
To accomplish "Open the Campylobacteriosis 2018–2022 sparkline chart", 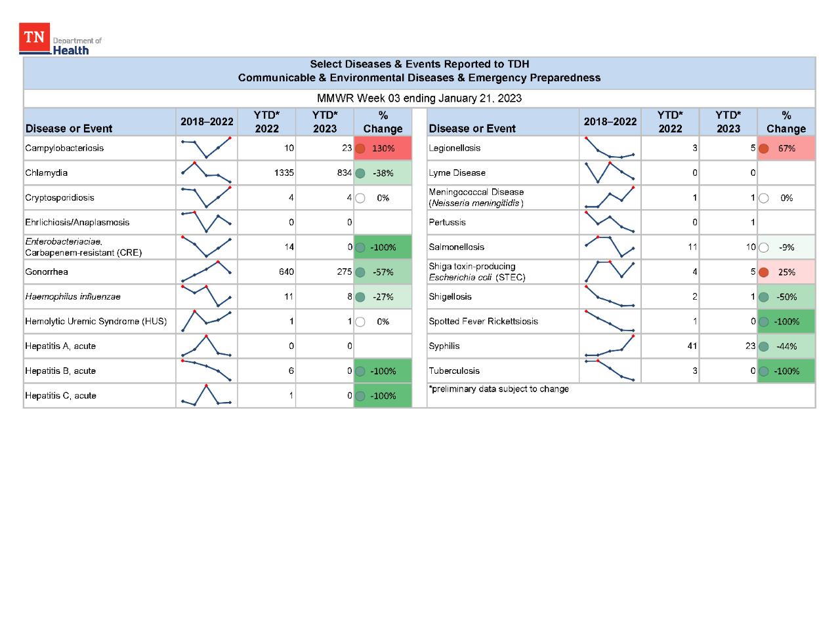I will pos(206,148).
